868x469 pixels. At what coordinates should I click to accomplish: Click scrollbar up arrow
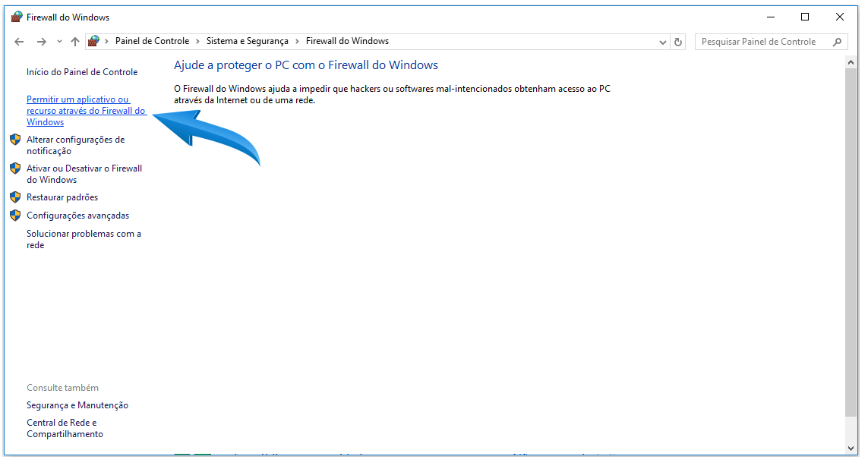(851, 63)
